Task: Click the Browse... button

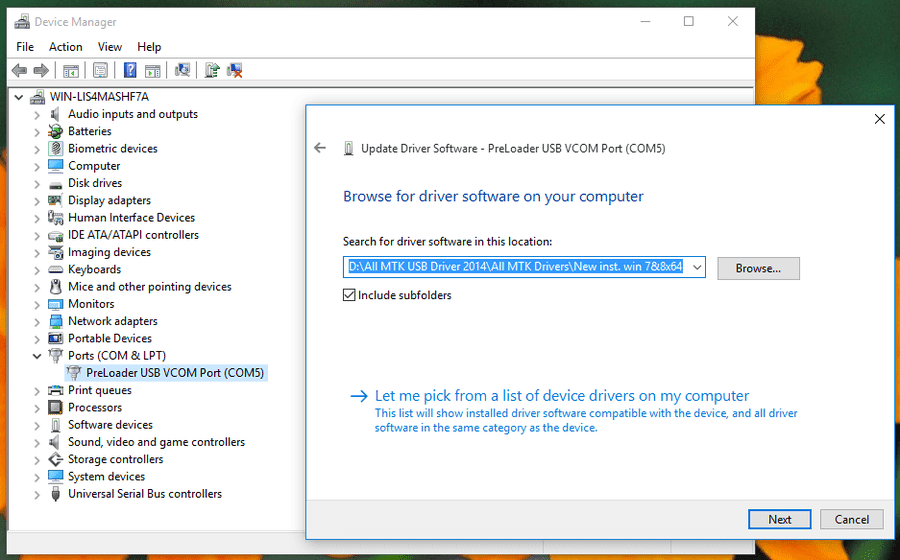Action: (x=758, y=268)
